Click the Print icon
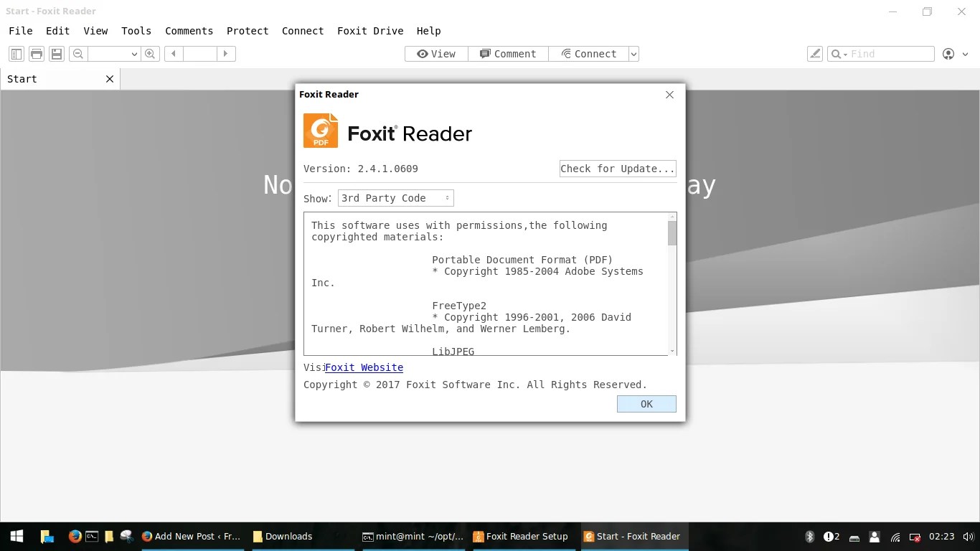 click(x=36, y=54)
